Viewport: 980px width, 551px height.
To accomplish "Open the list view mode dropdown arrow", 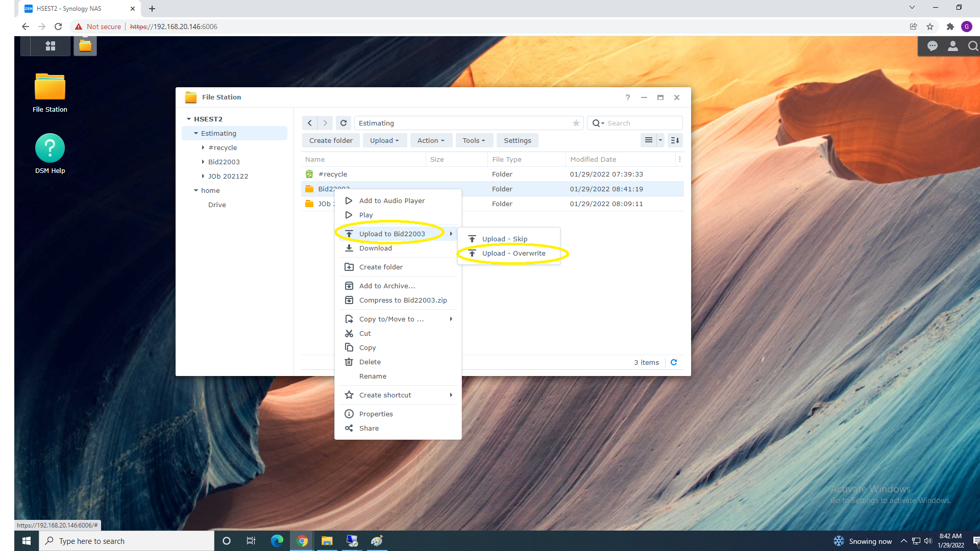I will pyautogui.click(x=660, y=140).
